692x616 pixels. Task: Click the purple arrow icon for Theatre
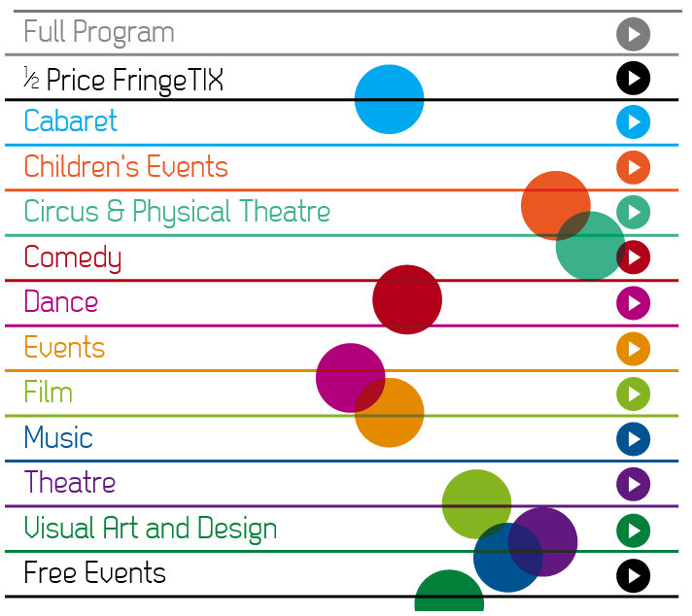tap(633, 484)
